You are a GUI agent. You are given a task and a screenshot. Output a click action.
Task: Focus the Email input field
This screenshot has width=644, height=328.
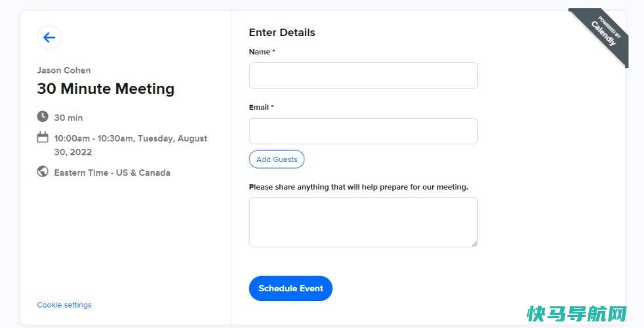(363, 131)
